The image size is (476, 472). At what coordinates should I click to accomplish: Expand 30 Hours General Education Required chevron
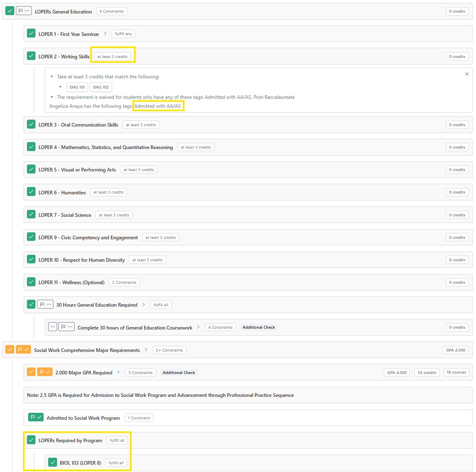click(144, 305)
